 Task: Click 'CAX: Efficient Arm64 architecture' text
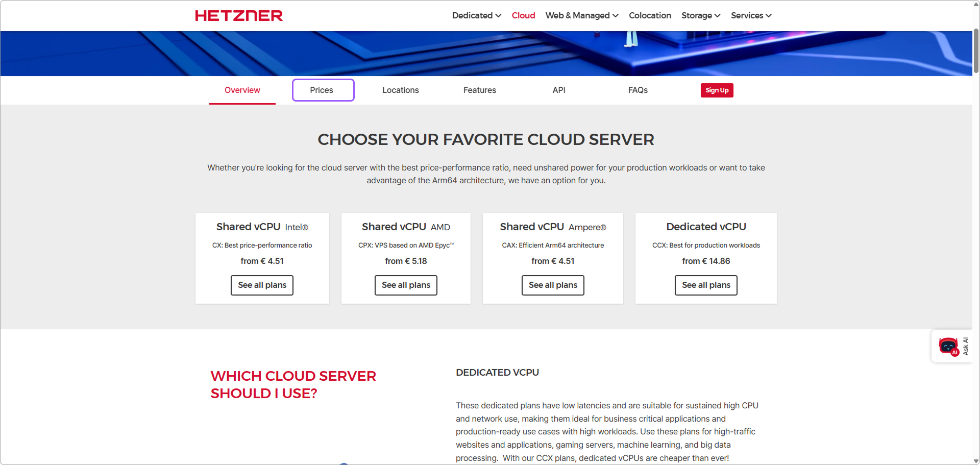553,246
